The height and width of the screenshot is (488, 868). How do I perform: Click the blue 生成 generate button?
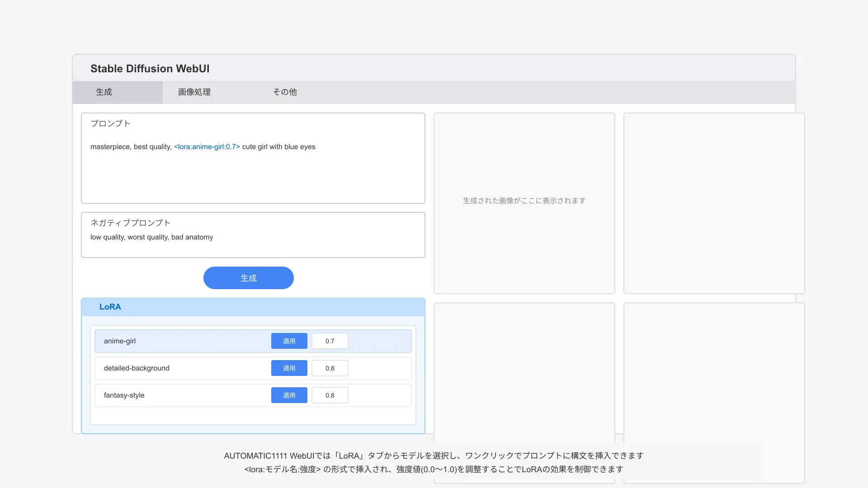tap(249, 278)
